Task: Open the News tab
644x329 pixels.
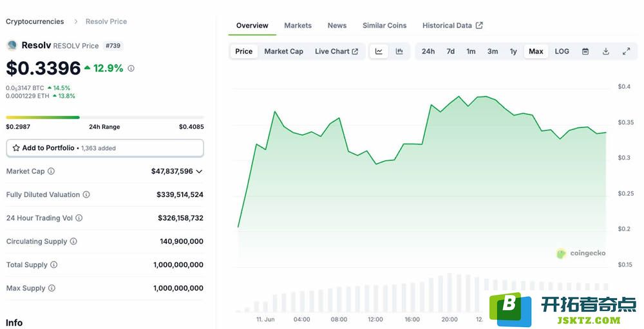Action: point(337,26)
